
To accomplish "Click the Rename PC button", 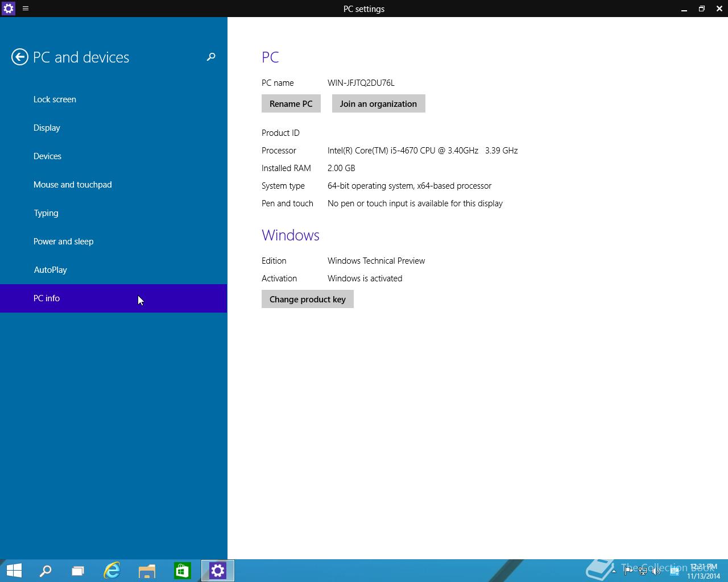I will (291, 103).
